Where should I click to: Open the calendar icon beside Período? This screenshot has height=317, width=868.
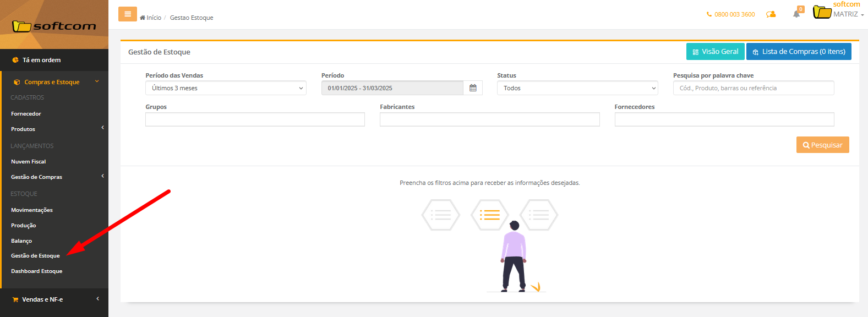(473, 88)
